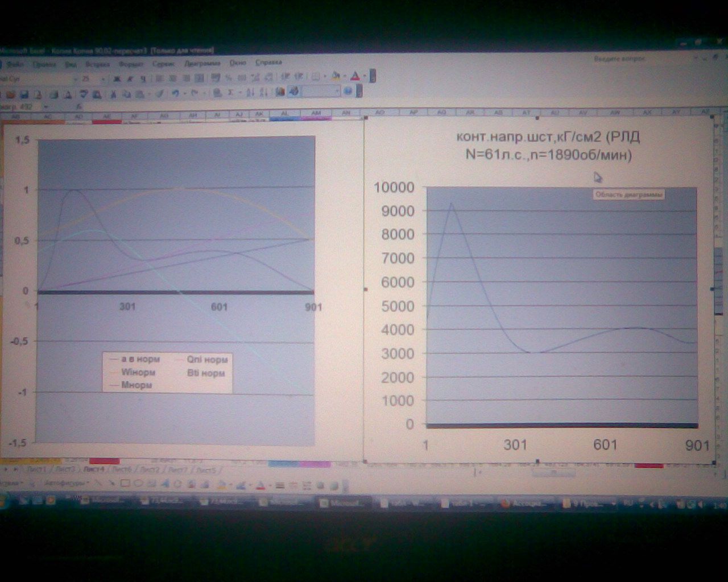
Task: Click the AutoSum sigma icon
Action: click(231, 93)
